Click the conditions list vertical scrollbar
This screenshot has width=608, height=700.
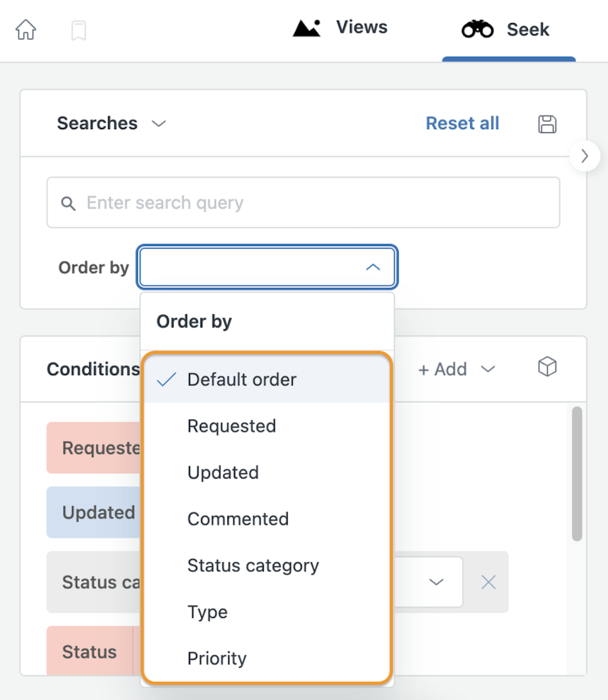(577, 474)
